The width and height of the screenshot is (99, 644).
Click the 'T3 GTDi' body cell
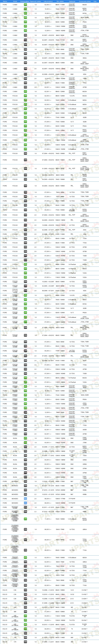pyautogui.click(x=72, y=616)
